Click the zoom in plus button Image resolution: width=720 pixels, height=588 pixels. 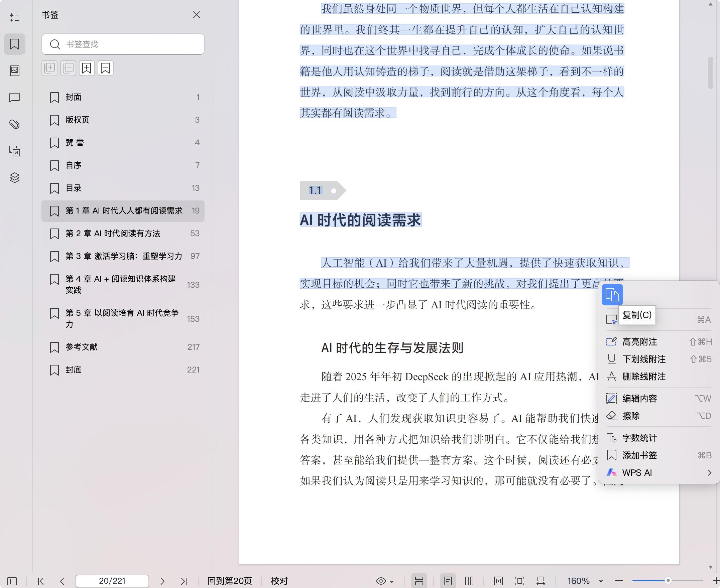tap(716, 581)
